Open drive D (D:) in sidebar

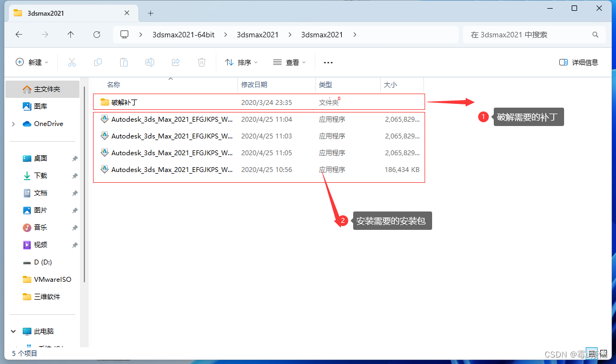[x=42, y=262]
